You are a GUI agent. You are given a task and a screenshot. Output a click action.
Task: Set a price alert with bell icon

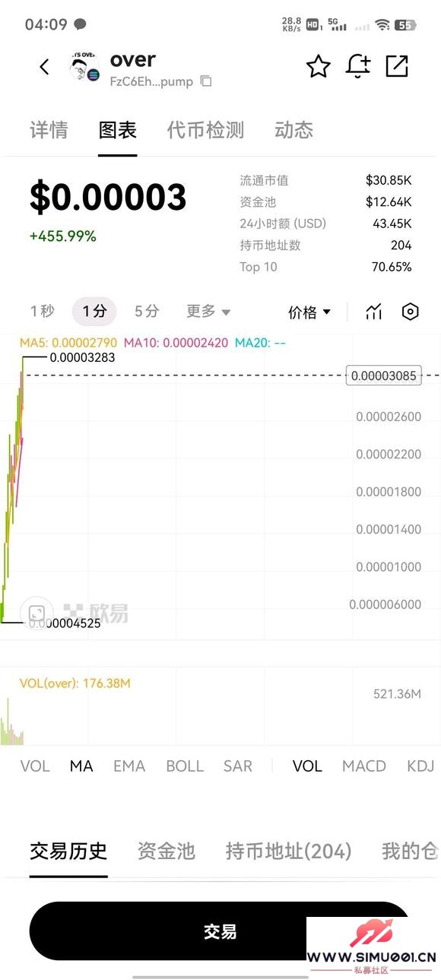click(358, 67)
